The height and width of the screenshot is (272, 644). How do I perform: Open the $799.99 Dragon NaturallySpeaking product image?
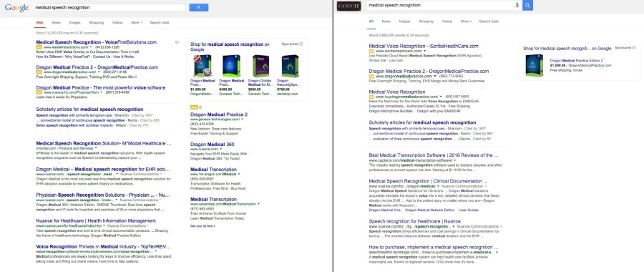[290, 66]
